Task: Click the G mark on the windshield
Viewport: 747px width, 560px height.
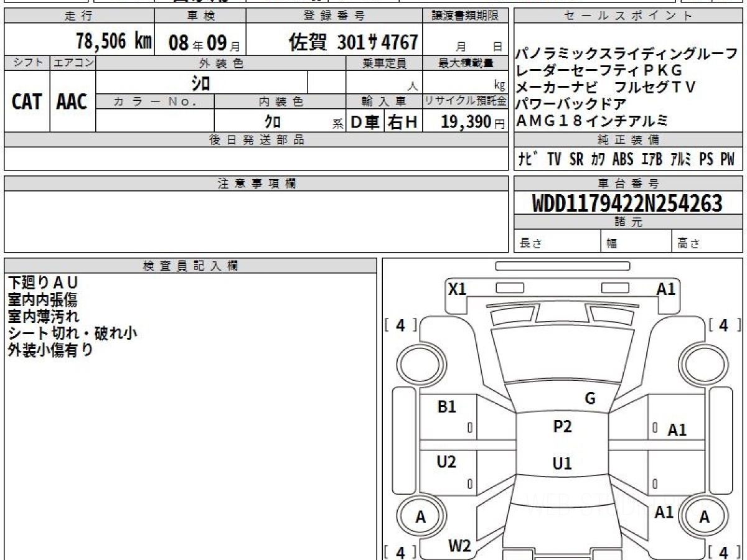Action: tap(590, 399)
